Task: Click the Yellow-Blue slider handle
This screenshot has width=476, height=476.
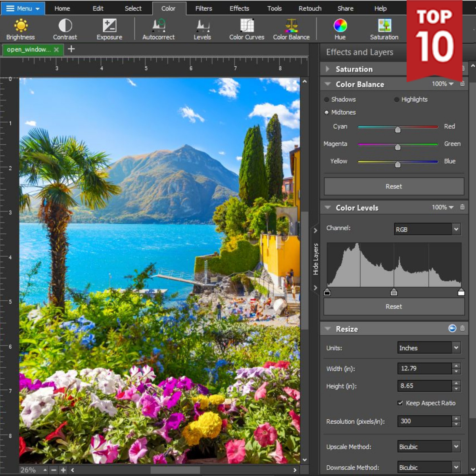Action: tap(398, 164)
